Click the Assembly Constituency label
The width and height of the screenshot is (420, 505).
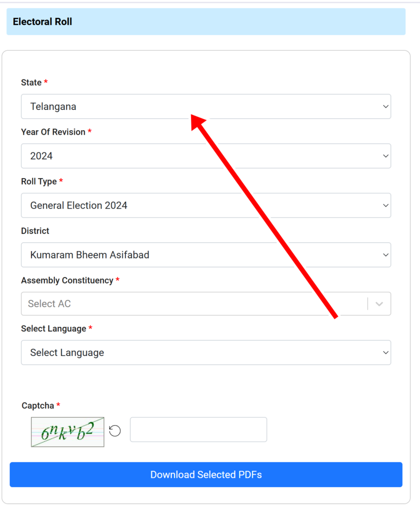[x=67, y=281]
